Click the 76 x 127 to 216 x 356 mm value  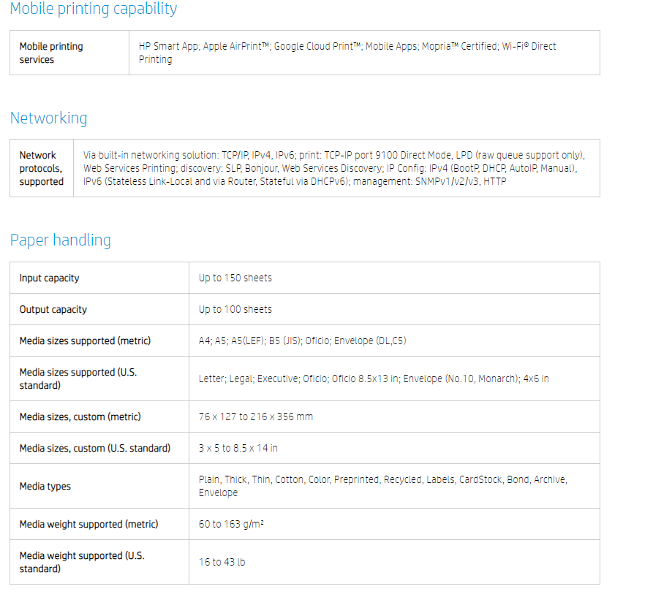pyautogui.click(x=256, y=417)
